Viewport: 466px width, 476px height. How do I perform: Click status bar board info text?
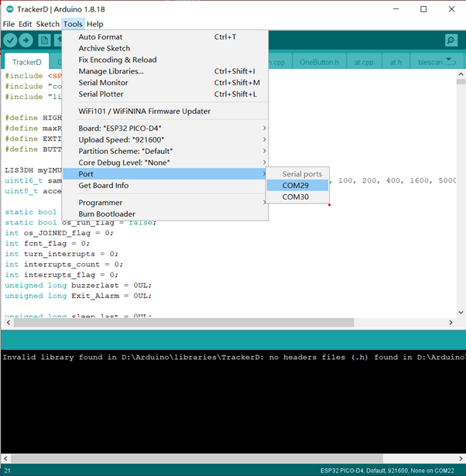coord(387,471)
